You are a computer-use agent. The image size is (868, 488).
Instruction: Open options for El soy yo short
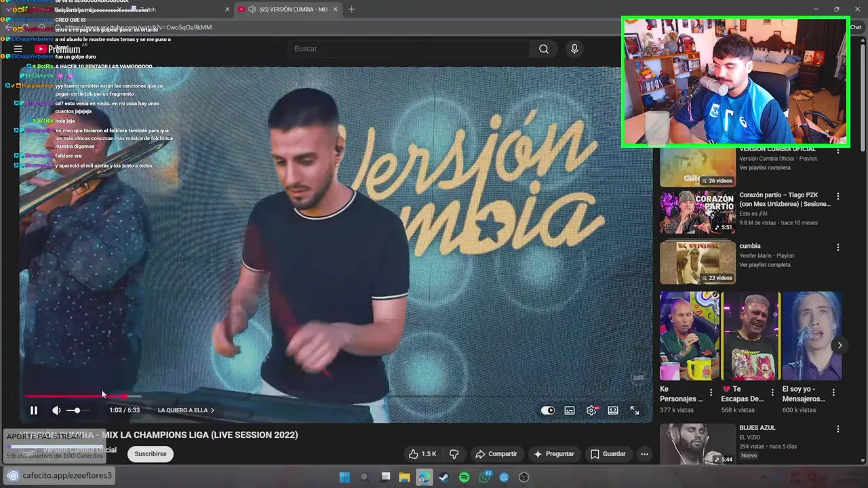coord(833,392)
